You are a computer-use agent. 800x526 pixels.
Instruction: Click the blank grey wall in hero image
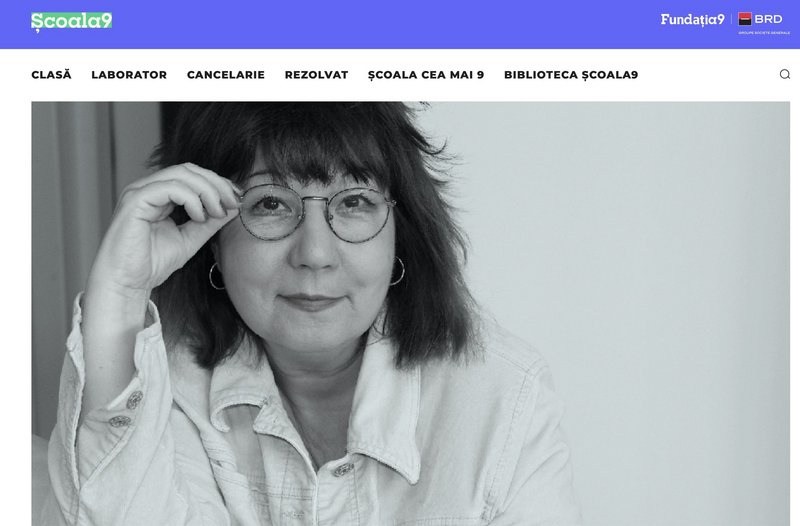[x=638, y=255]
